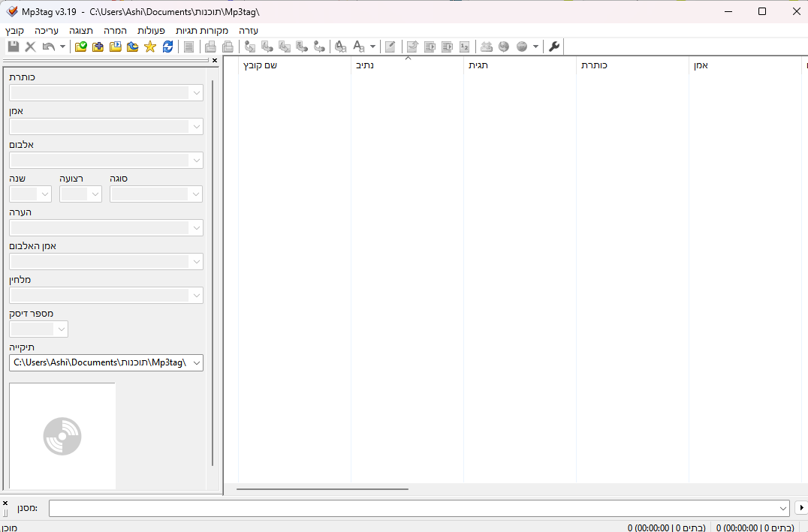This screenshot has width=808, height=532.
Task: Open the תיקייה directory path dropdown
Action: [197, 363]
